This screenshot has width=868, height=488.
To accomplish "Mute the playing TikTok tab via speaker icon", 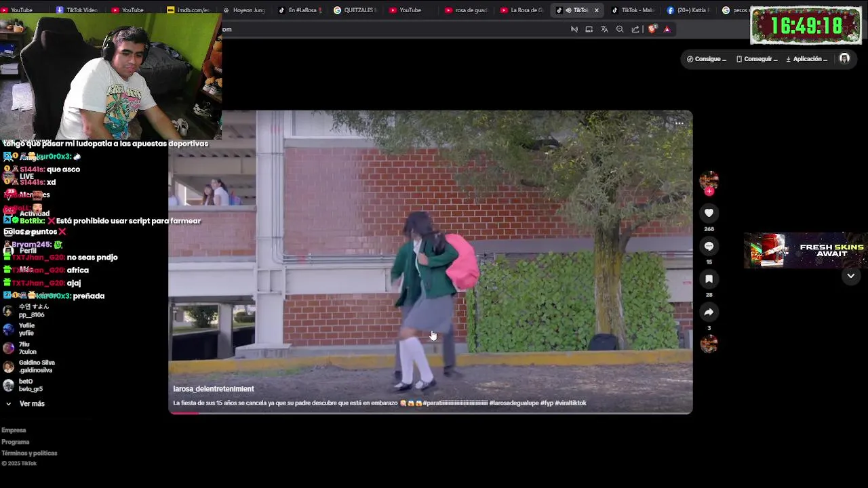I will click(x=568, y=10).
